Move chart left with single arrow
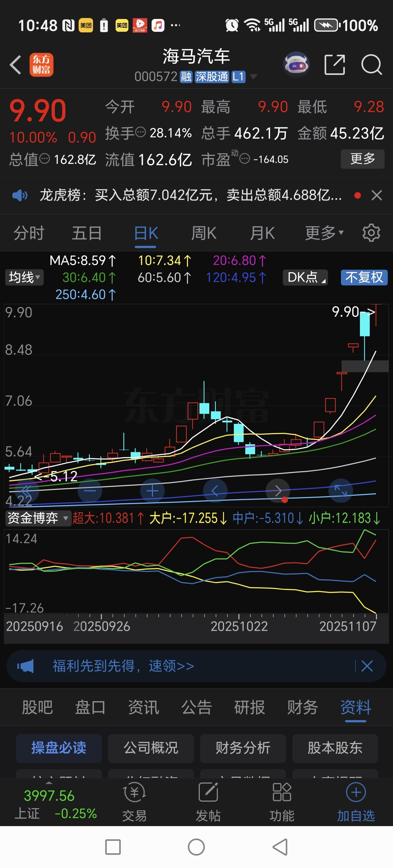393x868 pixels. [x=215, y=491]
